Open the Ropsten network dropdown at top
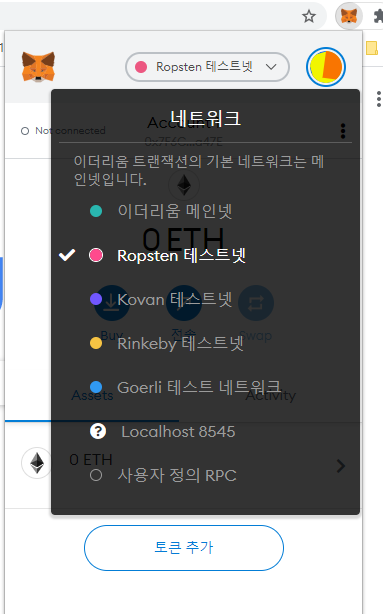This screenshot has height=614, width=383. click(207, 67)
